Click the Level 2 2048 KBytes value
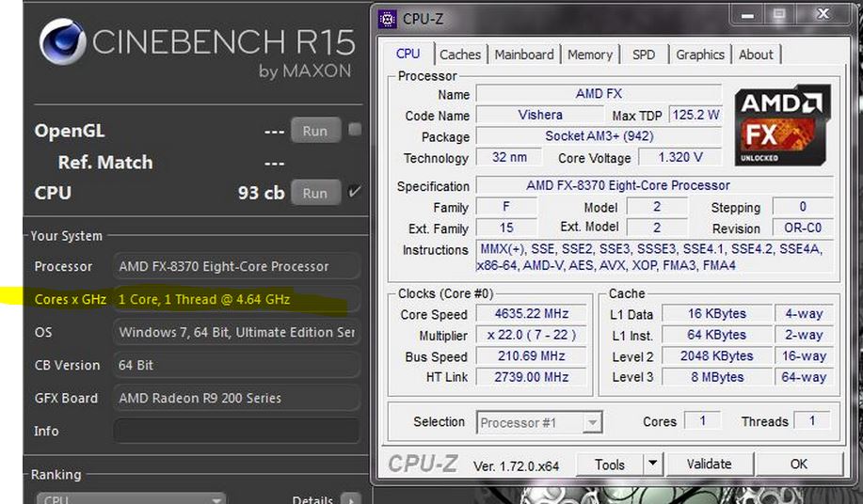This screenshot has height=504, width=863. 716,356
